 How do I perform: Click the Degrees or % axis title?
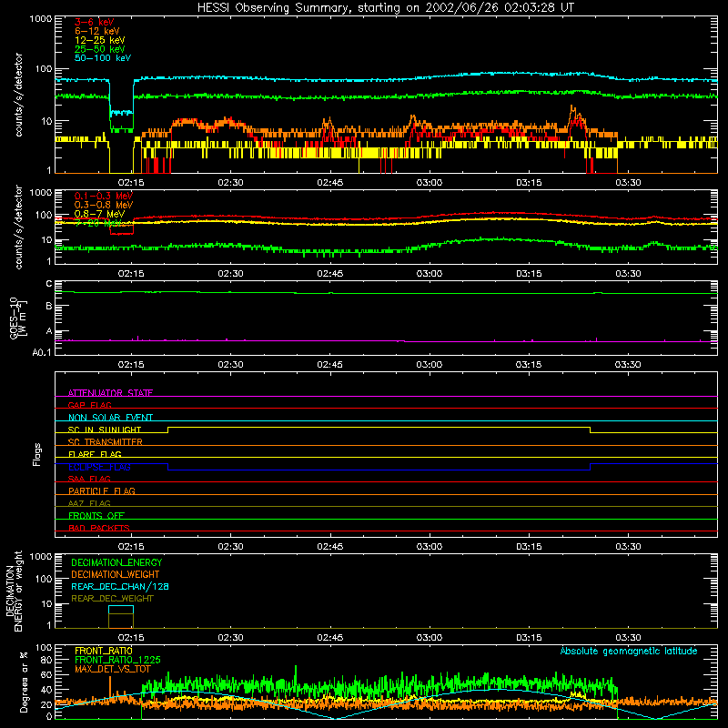[x=24, y=682]
